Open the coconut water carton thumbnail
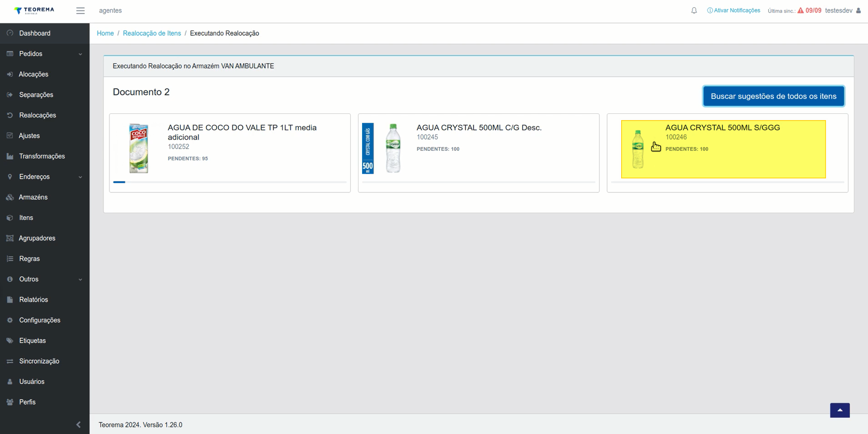 (x=139, y=148)
